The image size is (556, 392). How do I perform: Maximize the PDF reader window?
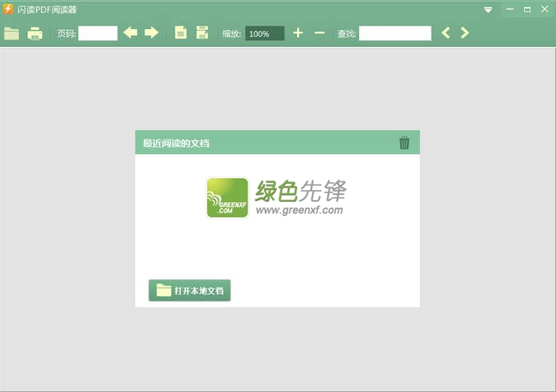[x=527, y=9]
